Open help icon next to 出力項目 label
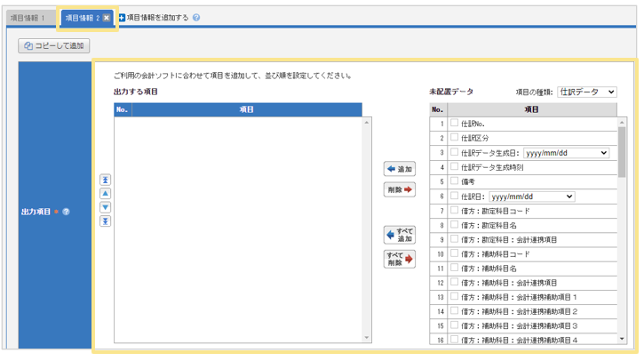The height and width of the screenshot is (361, 644). [66, 213]
